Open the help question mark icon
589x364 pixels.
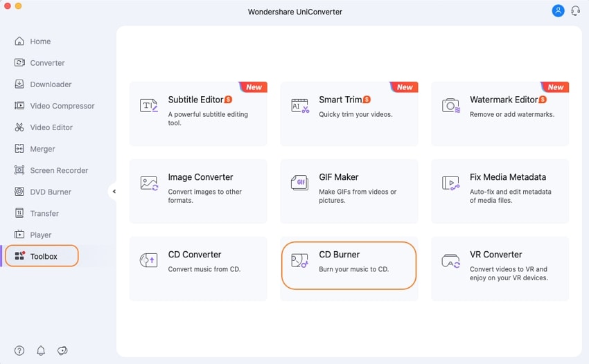(x=19, y=350)
